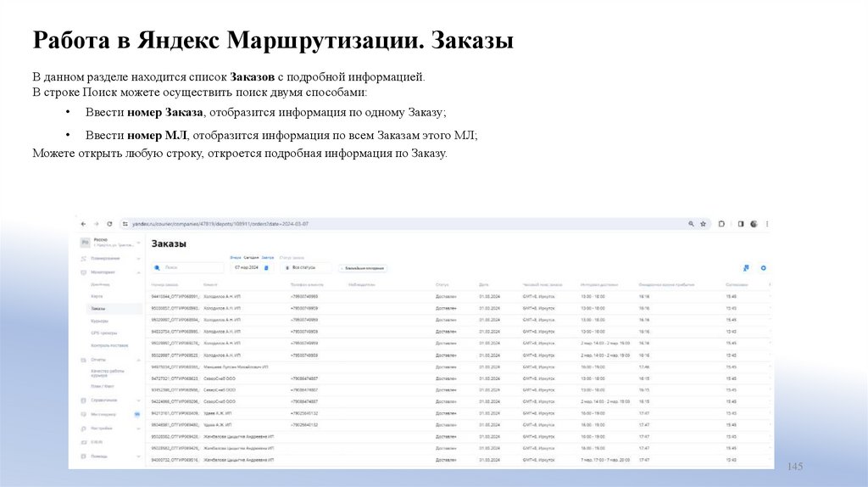868x487 pixels.
Task: Open Карта in the sidebar
Action: coord(97,296)
